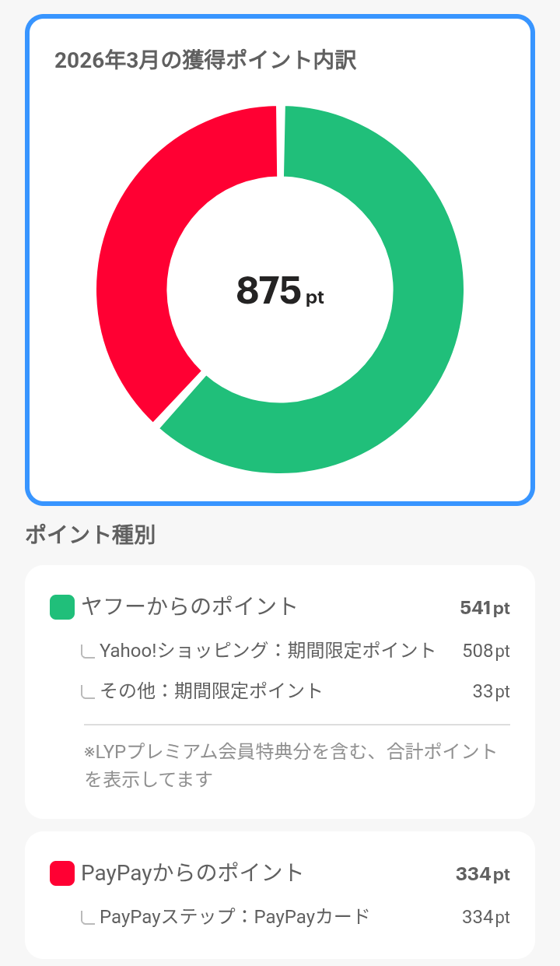Click the 508pt value
This screenshot has height=966, width=560.
click(x=486, y=651)
